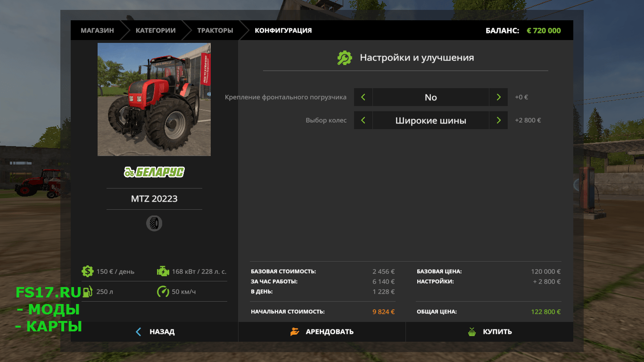Click the 'Выбор колес' label
The height and width of the screenshot is (362, 644).
pyautogui.click(x=326, y=120)
